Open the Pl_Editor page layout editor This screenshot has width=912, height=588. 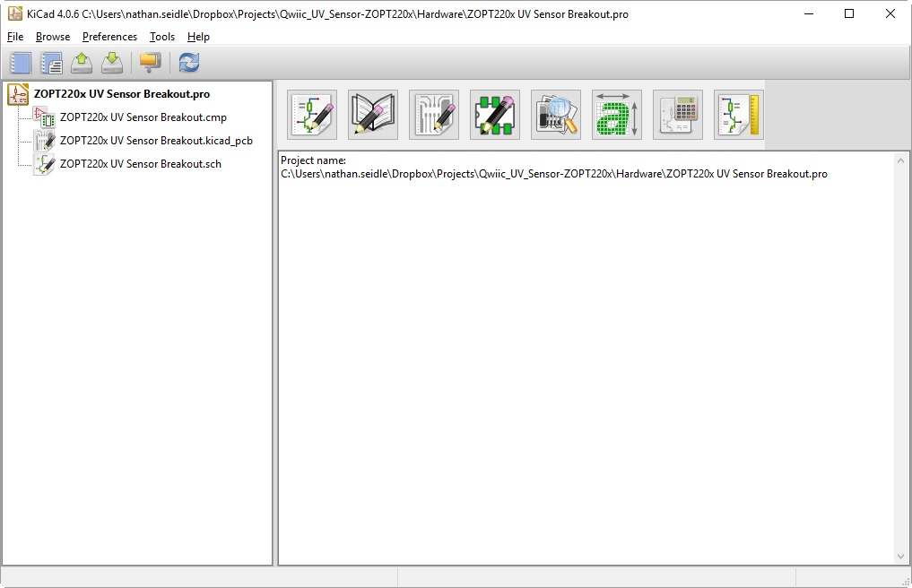[x=739, y=115]
